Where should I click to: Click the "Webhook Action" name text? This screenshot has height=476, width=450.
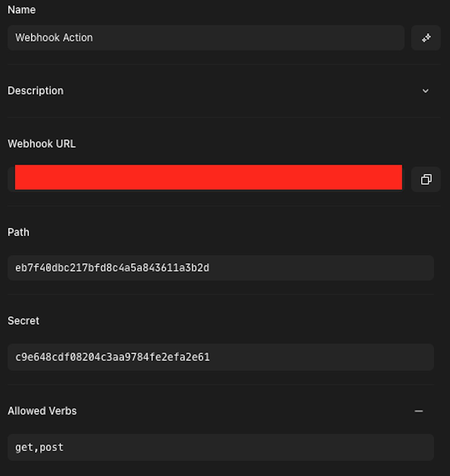54,38
